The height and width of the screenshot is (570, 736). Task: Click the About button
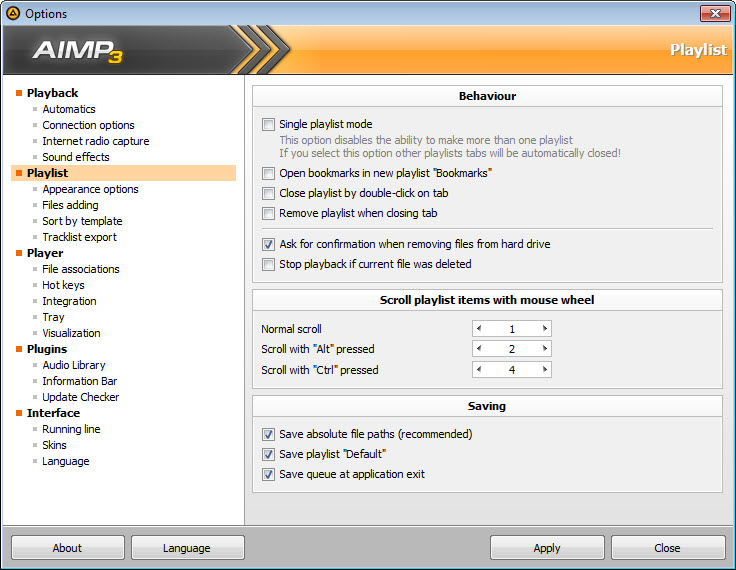pos(68,548)
